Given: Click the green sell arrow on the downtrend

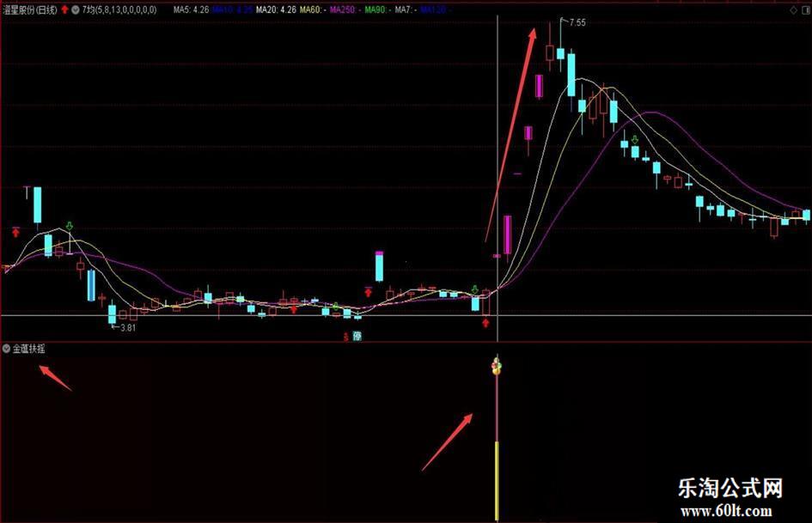Looking at the screenshot, I should coord(635,140).
